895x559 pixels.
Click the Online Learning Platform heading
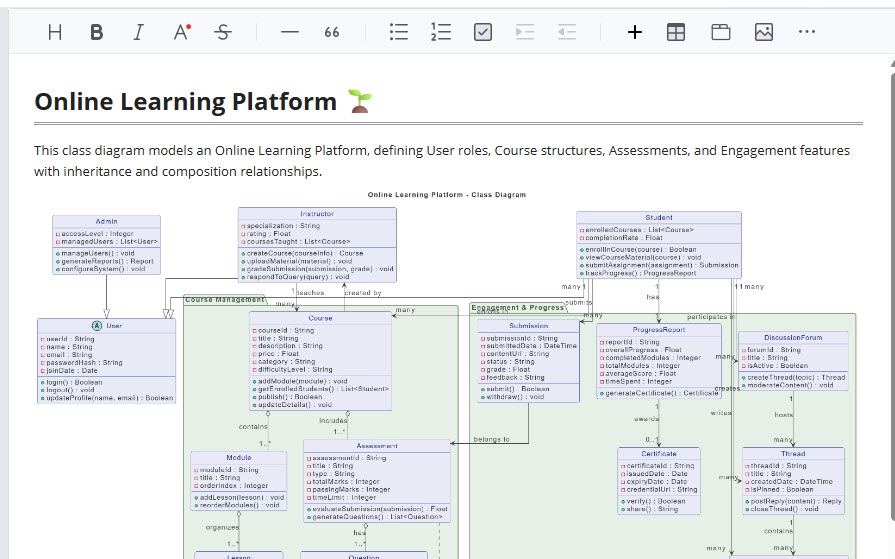(x=186, y=102)
